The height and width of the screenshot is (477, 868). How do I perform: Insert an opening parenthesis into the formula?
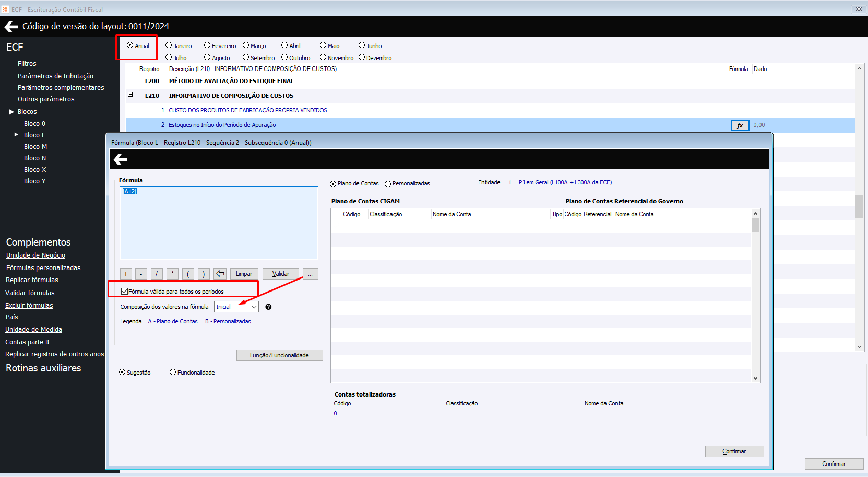(x=188, y=274)
